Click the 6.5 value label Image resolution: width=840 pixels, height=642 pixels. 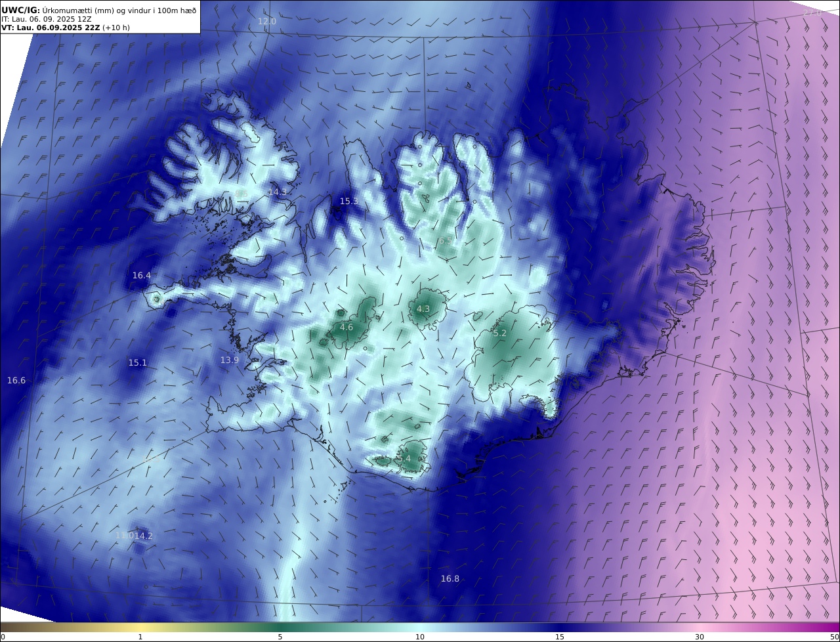445,241
